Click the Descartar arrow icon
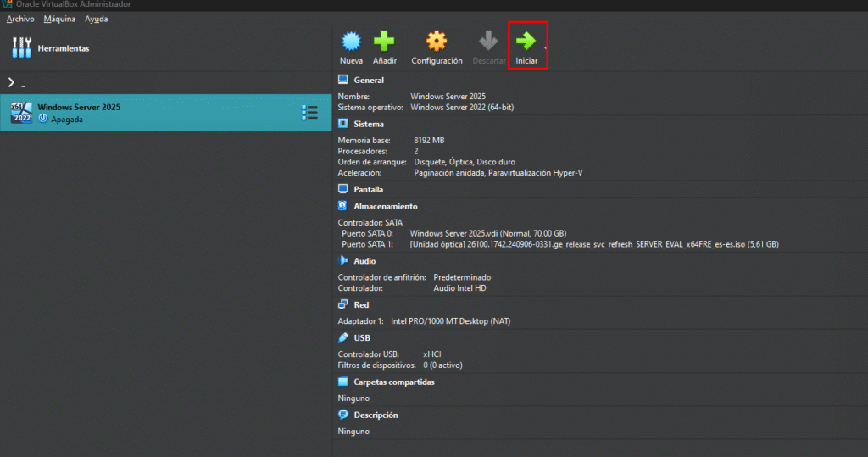The image size is (868, 457). point(488,41)
